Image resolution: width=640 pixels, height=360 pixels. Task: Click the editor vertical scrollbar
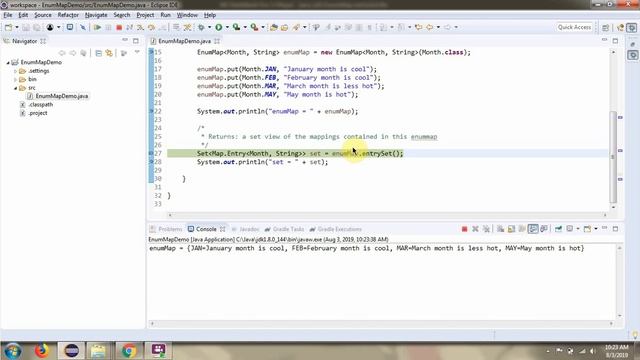click(613, 156)
